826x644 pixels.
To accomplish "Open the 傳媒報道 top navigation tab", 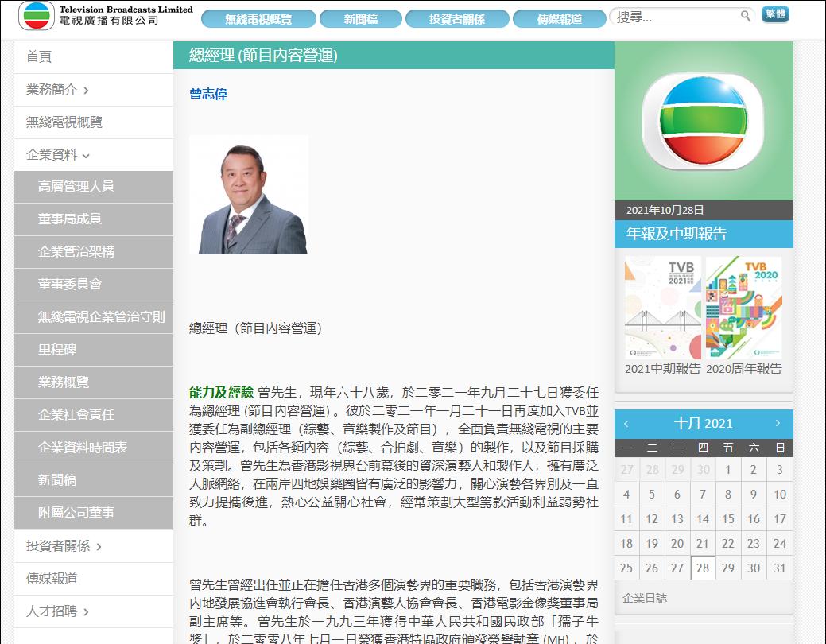I will click(x=560, y=19).
